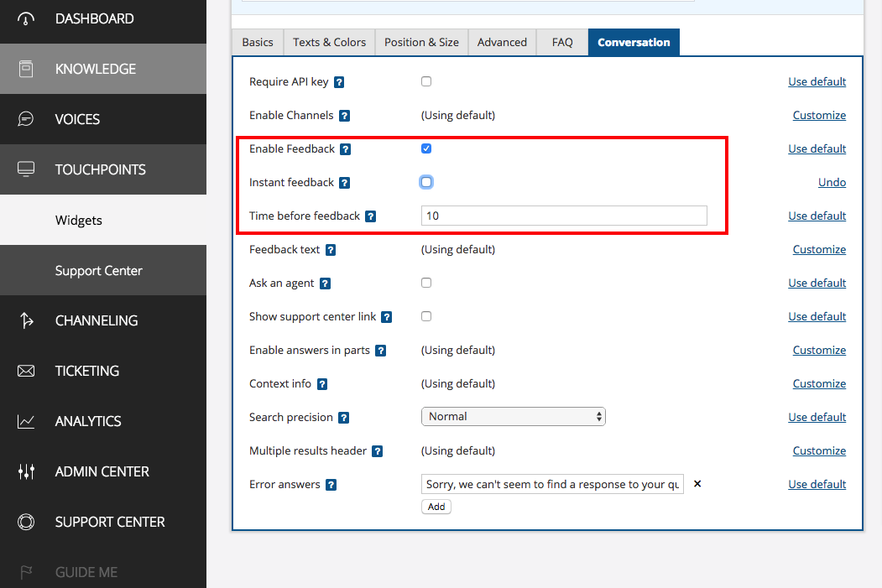The height and width of the screenshot is (588, 882).
Task: Uncheck the Enable Feedback checkbox
Action: pyautogui.click(x=426, y=148)
